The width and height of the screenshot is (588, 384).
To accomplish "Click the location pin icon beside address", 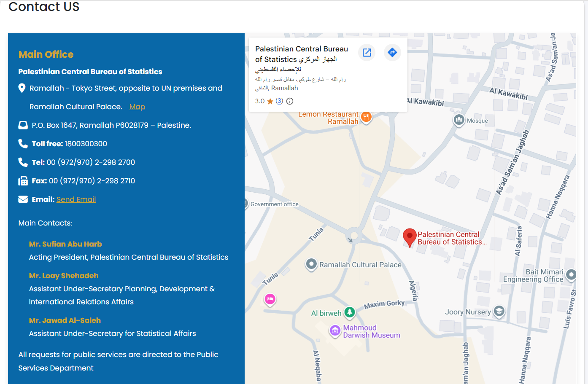I will coord(22,88).
